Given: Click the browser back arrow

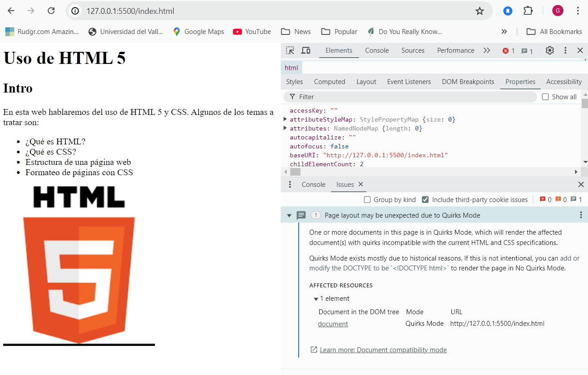Looking at the screenshot, I should pos(11,11).
